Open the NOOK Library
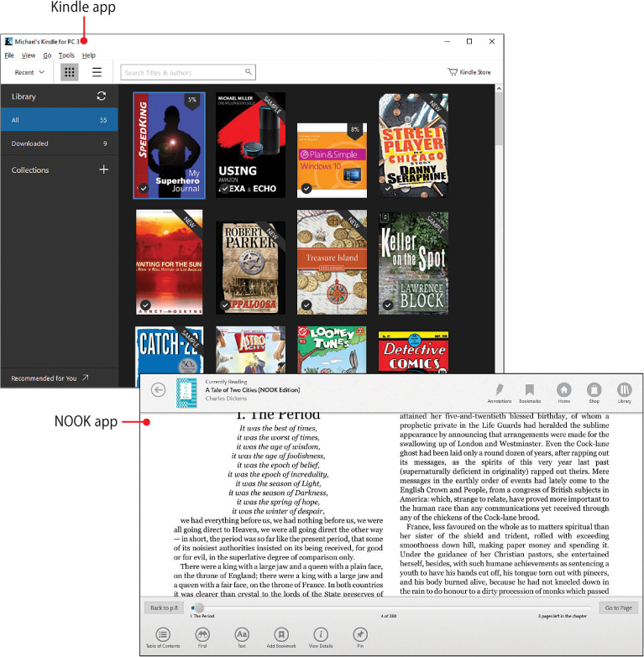The height and width of the screenshot is (657, 644). click(625, 393)
